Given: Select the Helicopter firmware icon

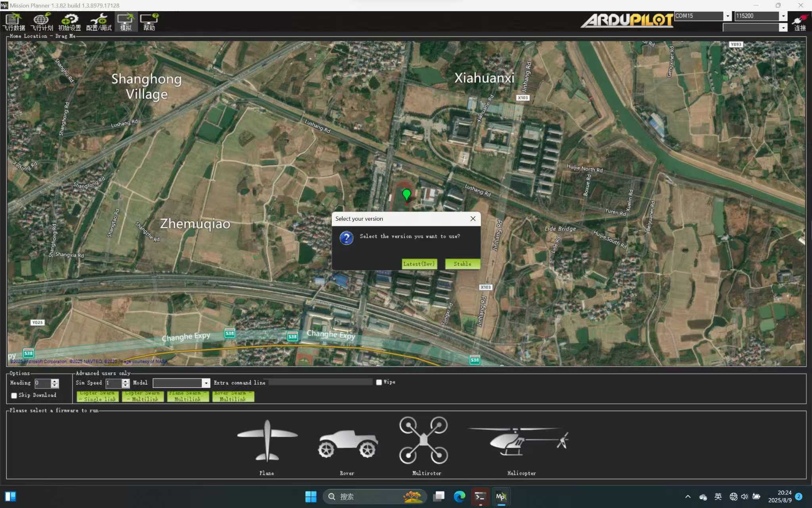Looking at the screenshot, I should coord(519,441).
